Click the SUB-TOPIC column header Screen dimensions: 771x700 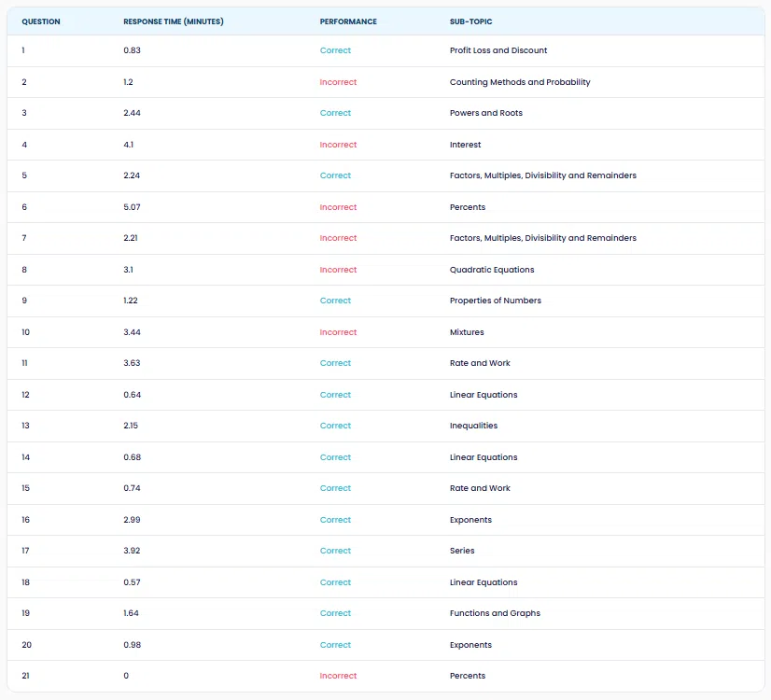[x=470, y=21]
